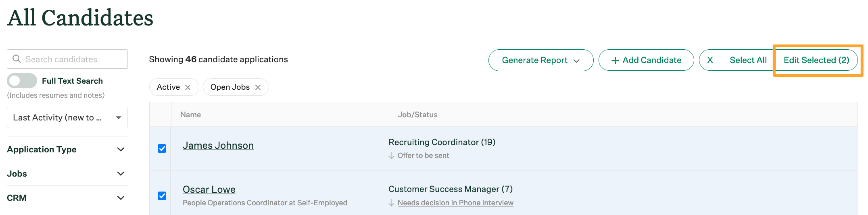Click the X deselect button

click(x=710, y=60)
